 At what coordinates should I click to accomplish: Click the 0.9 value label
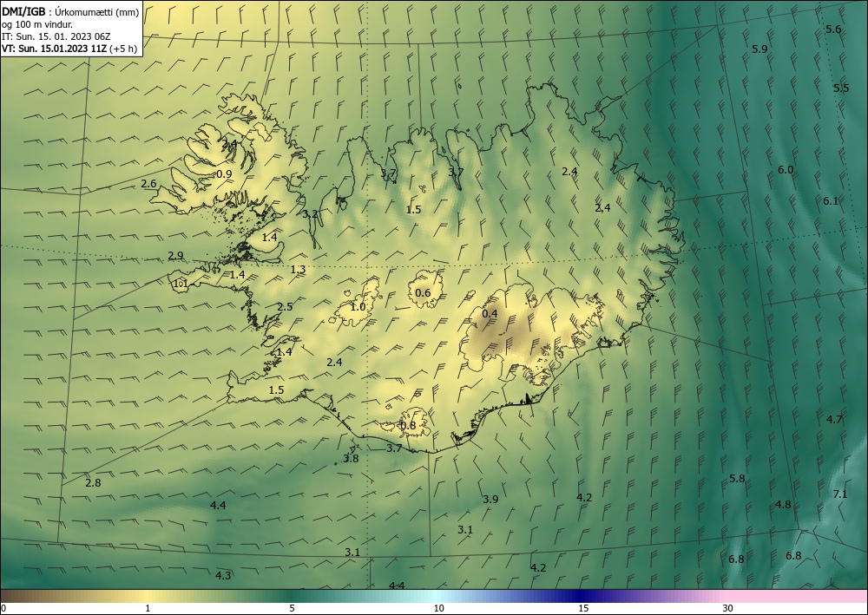coord(224,174)
